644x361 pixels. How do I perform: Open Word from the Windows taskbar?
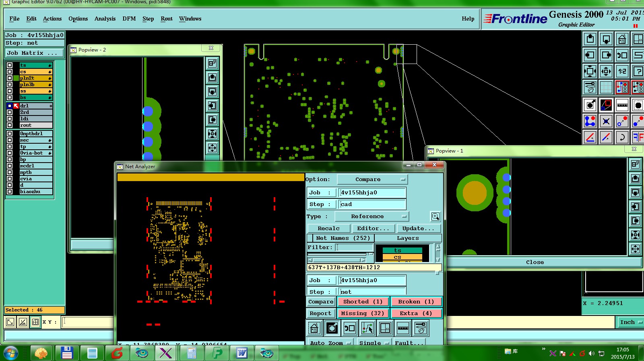click(x=242, y=353)
